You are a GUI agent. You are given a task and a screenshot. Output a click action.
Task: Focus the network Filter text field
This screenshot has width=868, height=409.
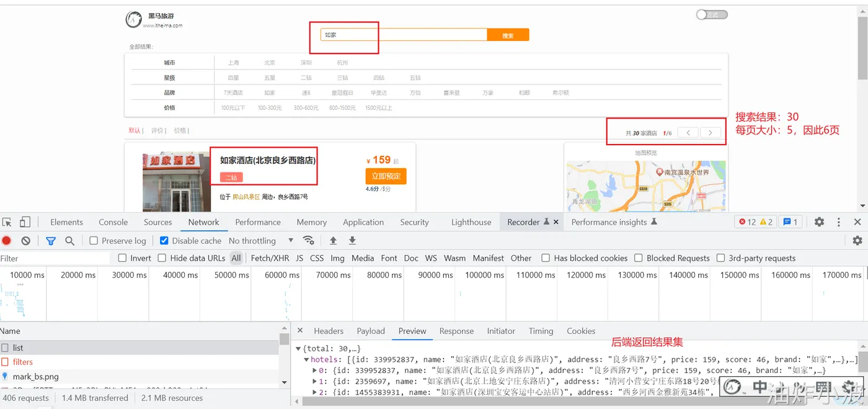(x=55, y=258)
